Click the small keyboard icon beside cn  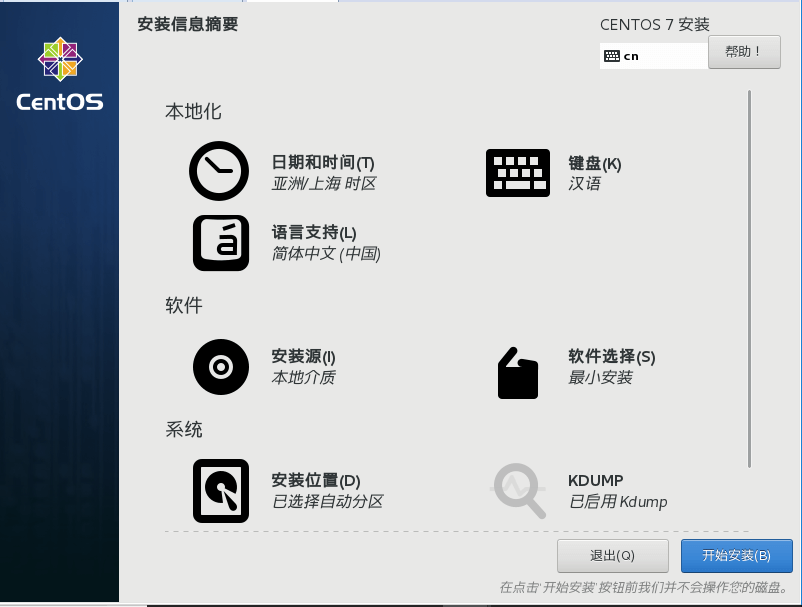(612, 56)
